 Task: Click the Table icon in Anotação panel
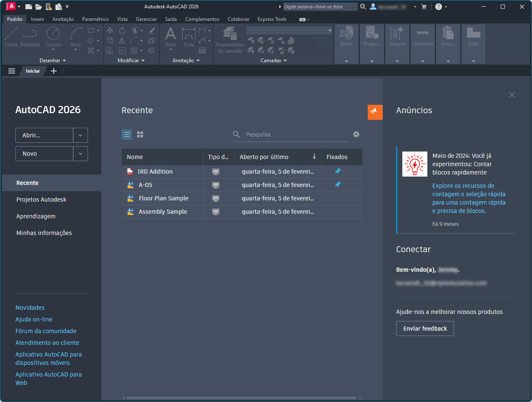point(202,51)
